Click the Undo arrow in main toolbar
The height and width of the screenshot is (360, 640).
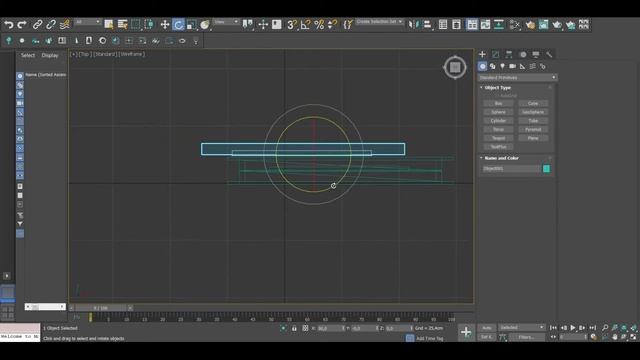(x=9, y=25)
